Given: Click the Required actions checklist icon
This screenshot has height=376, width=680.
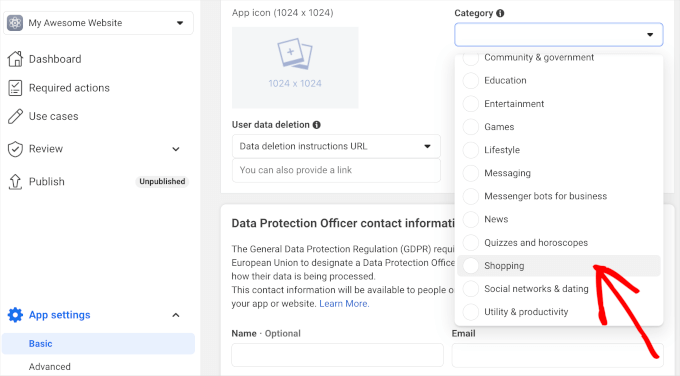Looking at the screenshot, I should (15, 88).
